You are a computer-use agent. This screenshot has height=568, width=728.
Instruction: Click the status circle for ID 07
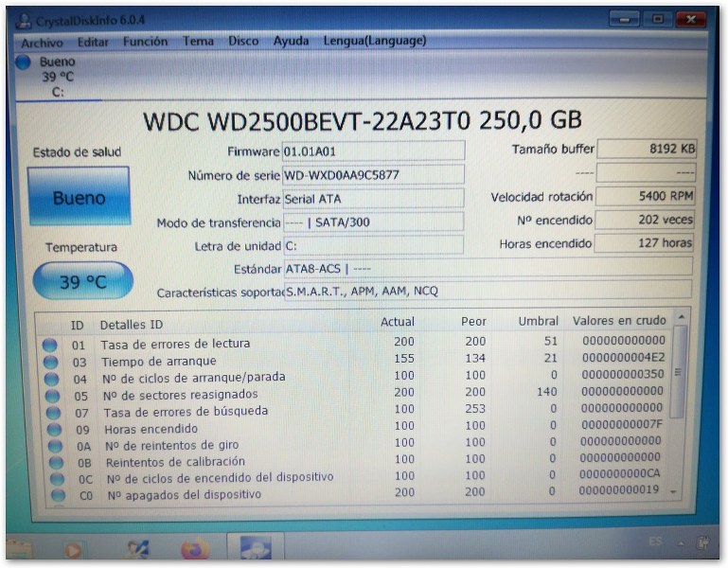click(53, 413)
